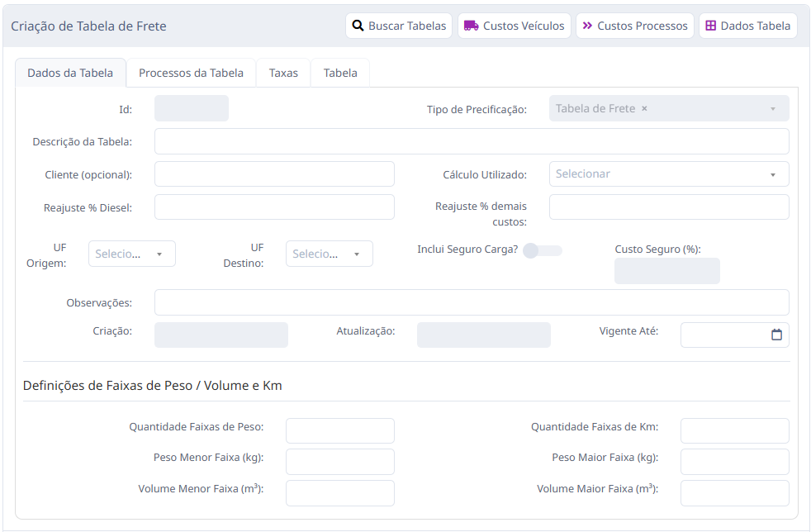The image size is (811, 532).
Task: Open the Taxas tab
Action: coord(283,73)
